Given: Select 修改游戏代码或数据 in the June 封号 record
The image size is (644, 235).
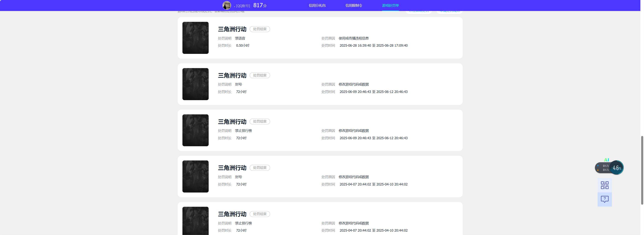Looking at the screenshot, I should (353, 84).
